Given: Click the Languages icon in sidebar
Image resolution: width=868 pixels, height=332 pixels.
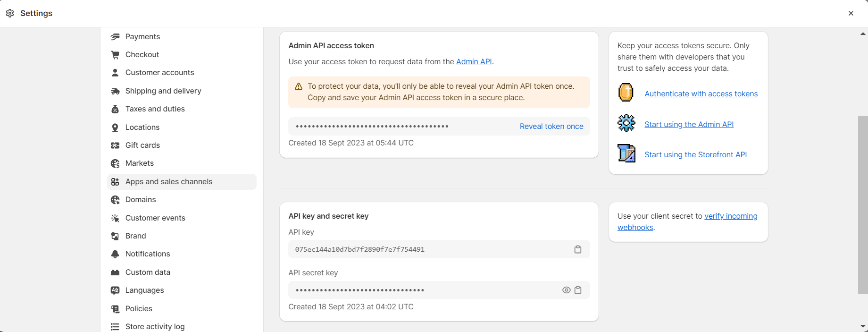Looking at the screenshot, I should [x=115, y=290].
